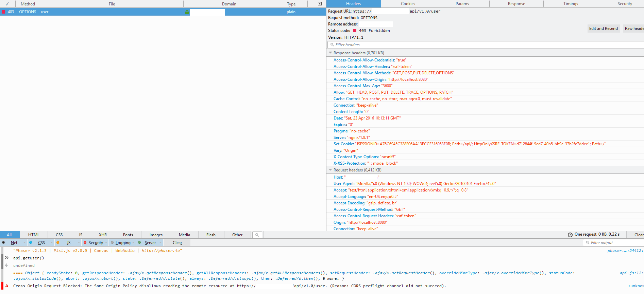
Task: Open the Logging filter dropdown arrow
Action: tap(133, 243)
